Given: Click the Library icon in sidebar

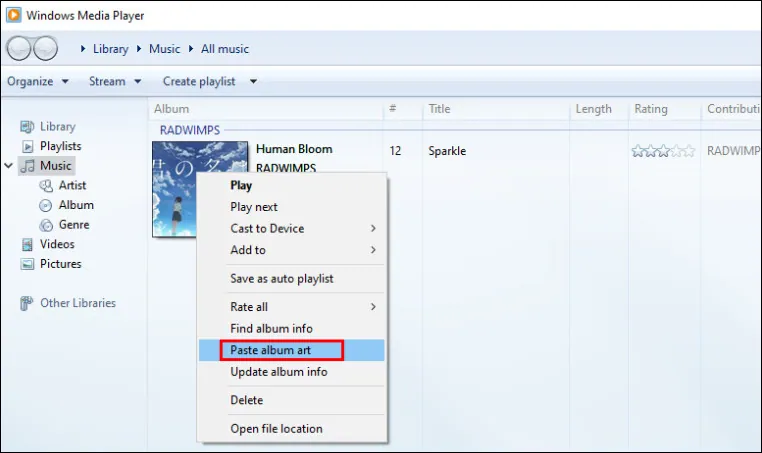Looking at the screenshot, I should click(27, 127).
